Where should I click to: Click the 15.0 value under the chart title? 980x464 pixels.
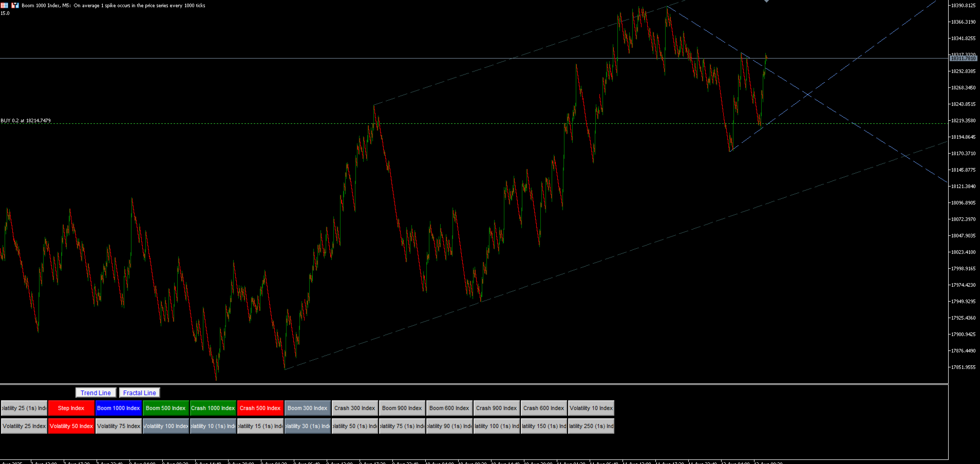coord(5,13)
